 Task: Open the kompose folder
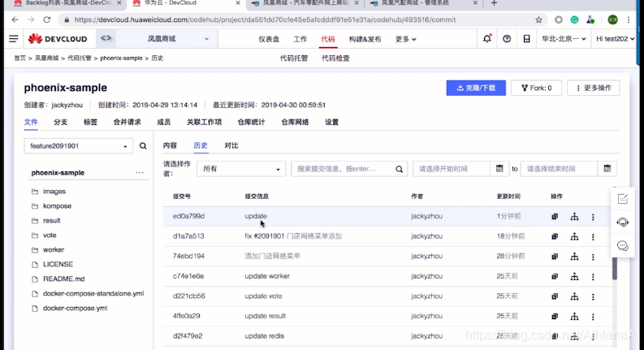click(57, 205)
